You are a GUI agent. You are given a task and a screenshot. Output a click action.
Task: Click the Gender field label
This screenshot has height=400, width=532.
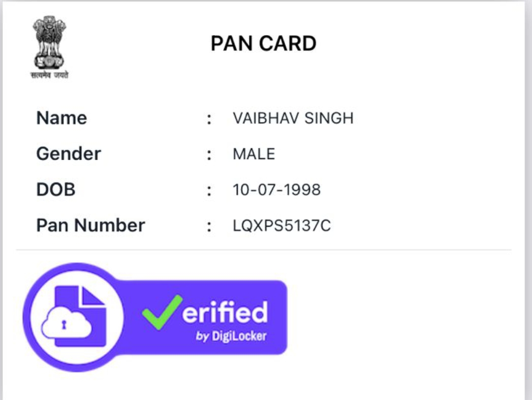tap(69, 154)
